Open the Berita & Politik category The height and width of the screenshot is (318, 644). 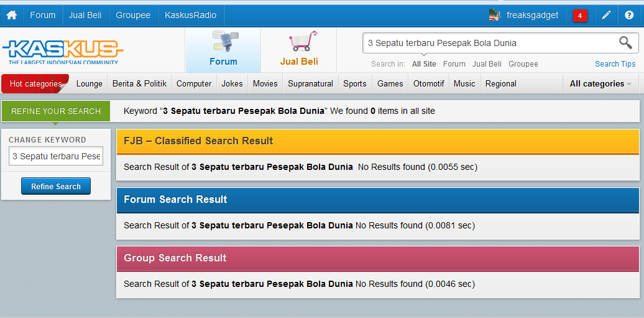pos(140,83)
